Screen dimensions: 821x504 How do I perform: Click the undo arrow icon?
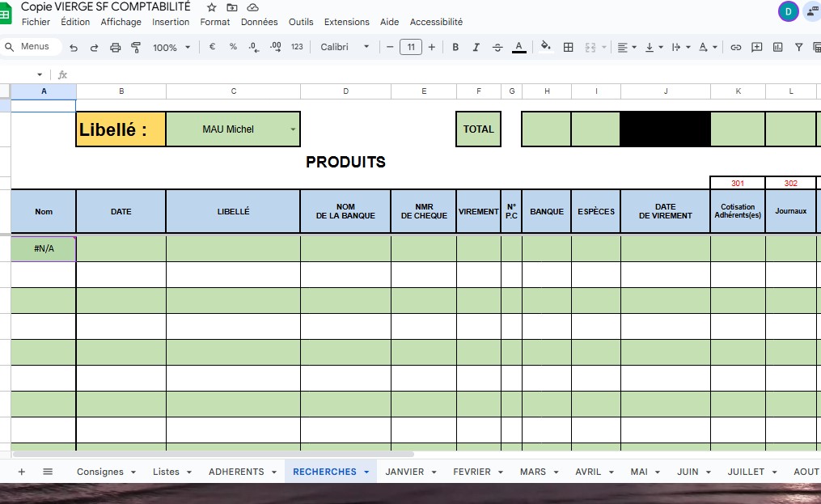click(74, 48)
